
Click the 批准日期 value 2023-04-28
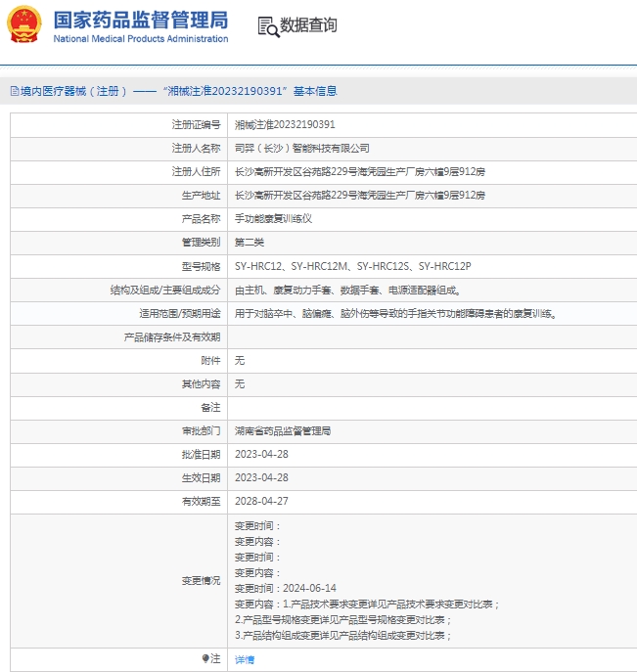[261, 454]
